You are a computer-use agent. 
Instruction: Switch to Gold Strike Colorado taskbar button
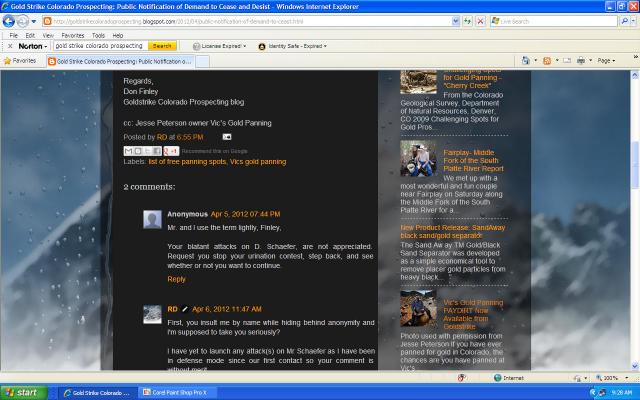coord(96,393)
